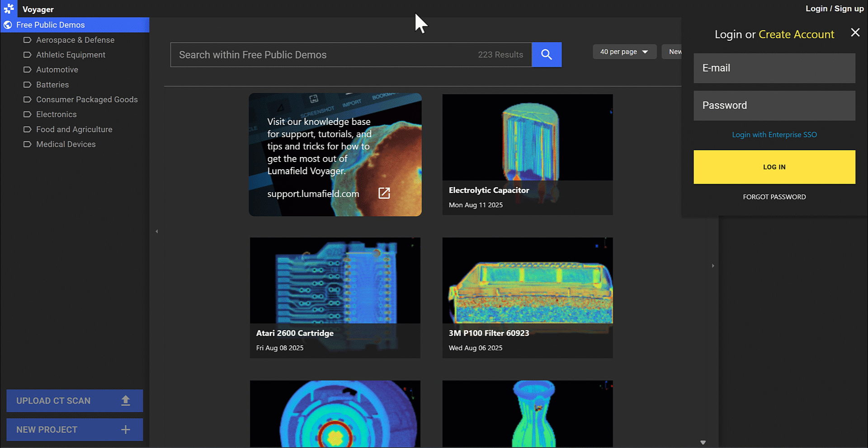Viewport: 868px width, 448px height.
Task: Open the Electrolytic Capacitor scan thumbnail
Action: 528,154
